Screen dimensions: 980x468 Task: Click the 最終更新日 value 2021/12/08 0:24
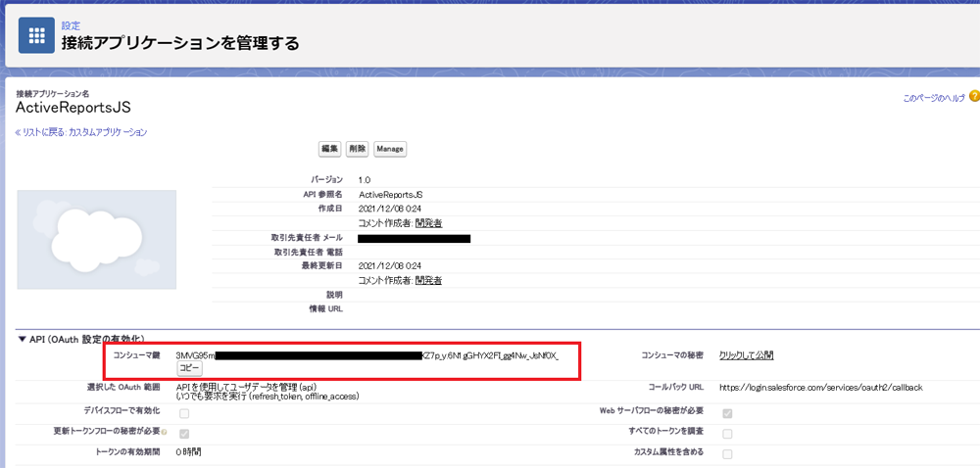[x=390, y=266]
